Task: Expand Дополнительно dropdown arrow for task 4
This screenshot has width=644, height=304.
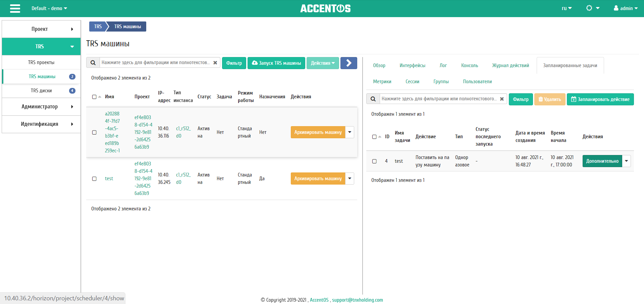Action: click(626, 161)
